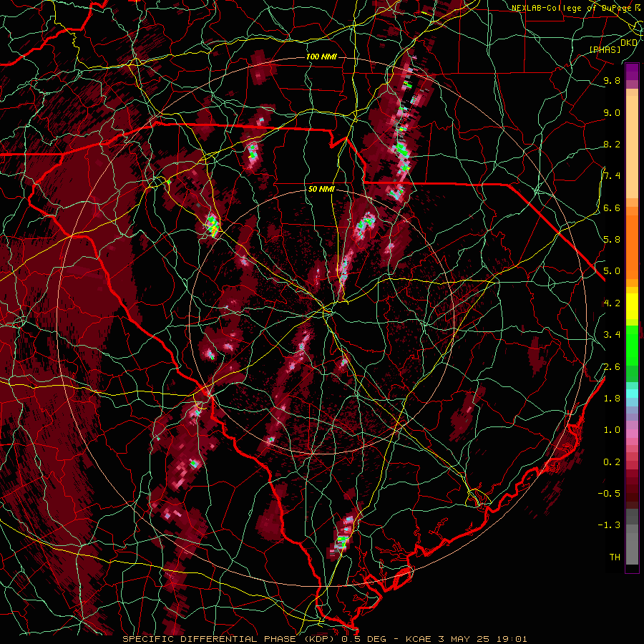Viewport: 644px width, 644px height.
Task: Click the 3.4 scale value
Action: 612,335
